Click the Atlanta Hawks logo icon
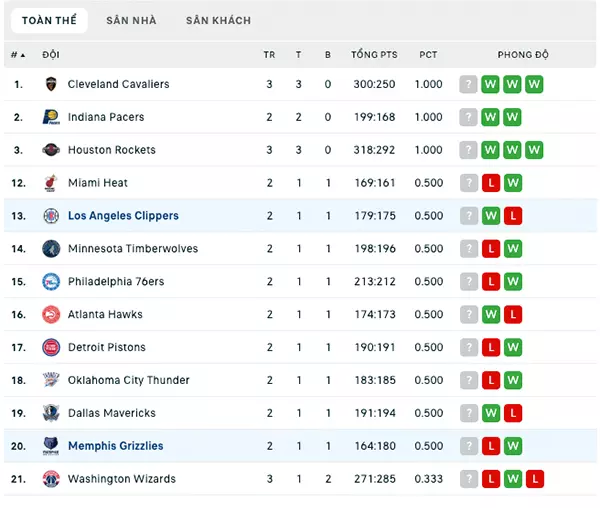 (51, 315)
